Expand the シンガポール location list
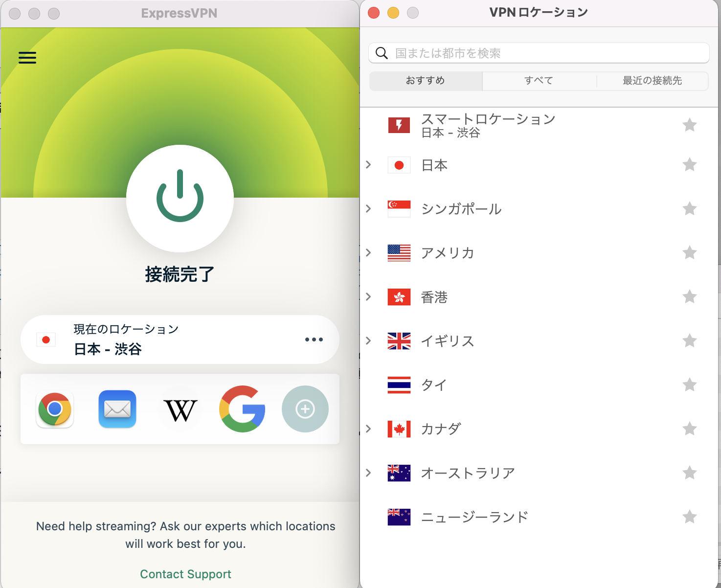 369,209
